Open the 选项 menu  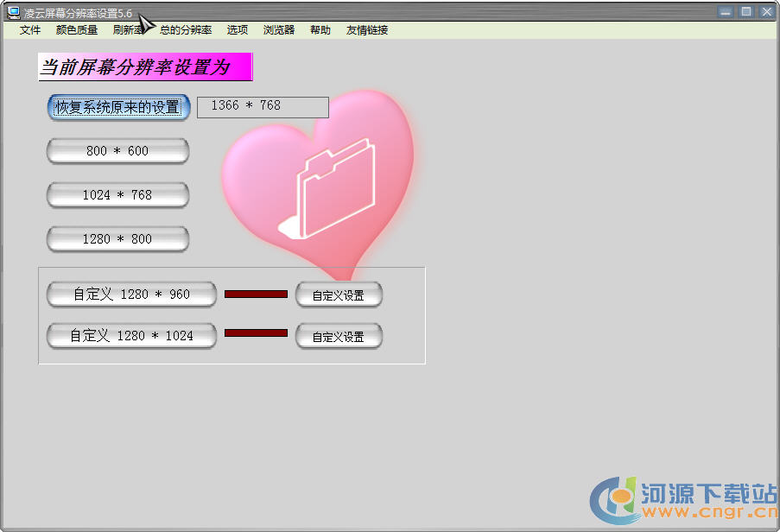[238, 30]
